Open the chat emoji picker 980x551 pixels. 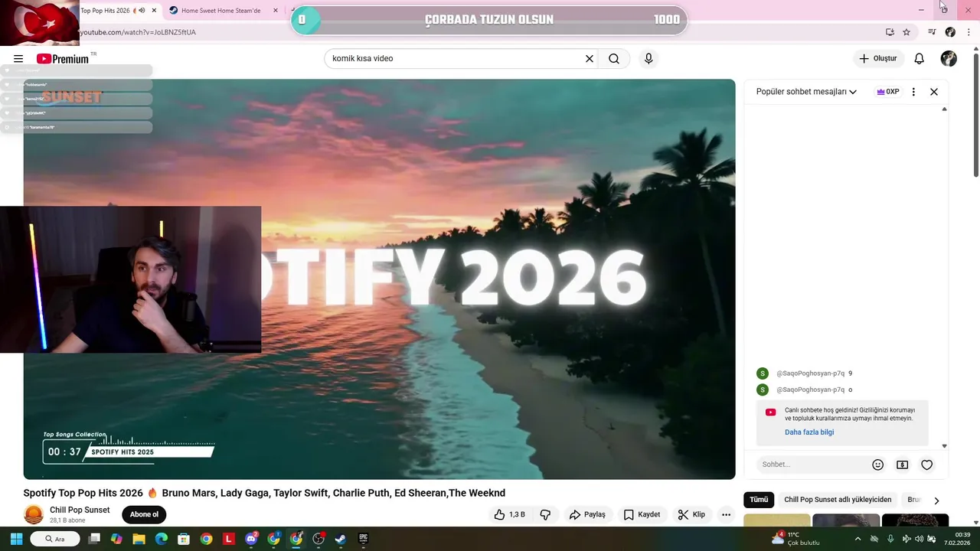click(878, 465)
